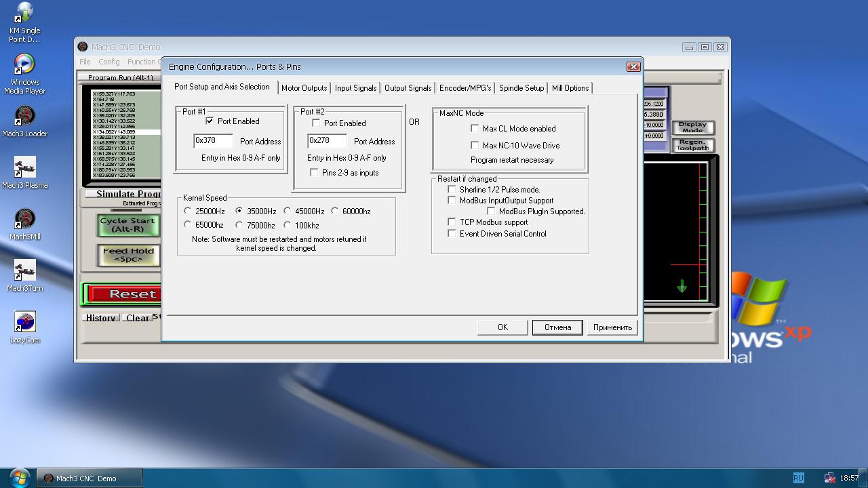
Task: Click the Windows Start orb
Action: click(18, 477)
